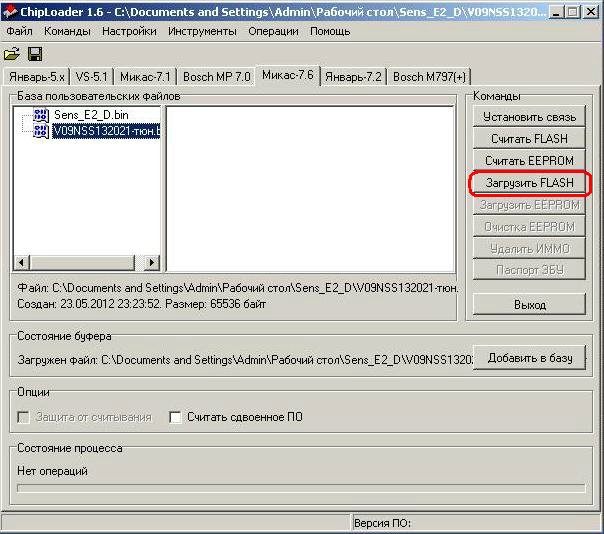
Task: Select the Bosch MP 7.0 tab
Action: click(x=216, y=77)
